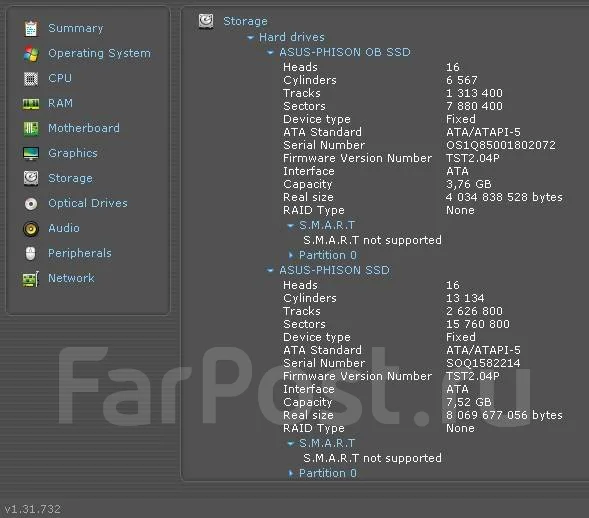Click the 6 567 cylinders value
Screen dimensions: 589x518
pyautogui.click(x=462, y=80)
